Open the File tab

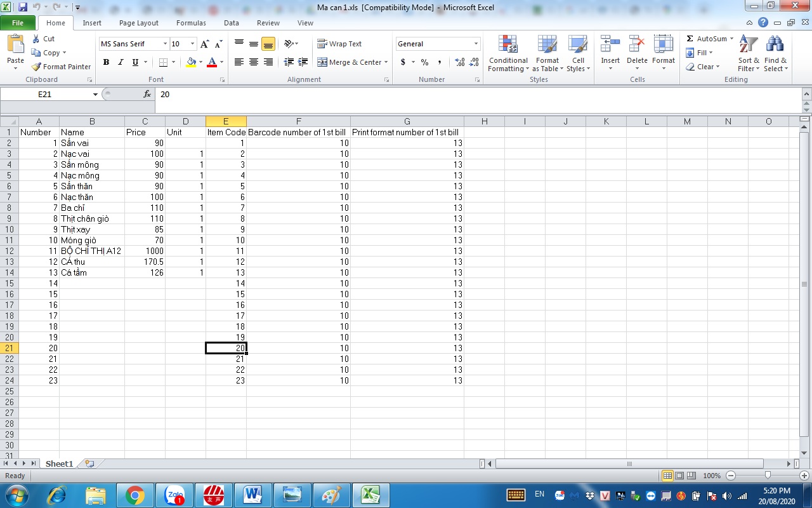pos(18,23)
